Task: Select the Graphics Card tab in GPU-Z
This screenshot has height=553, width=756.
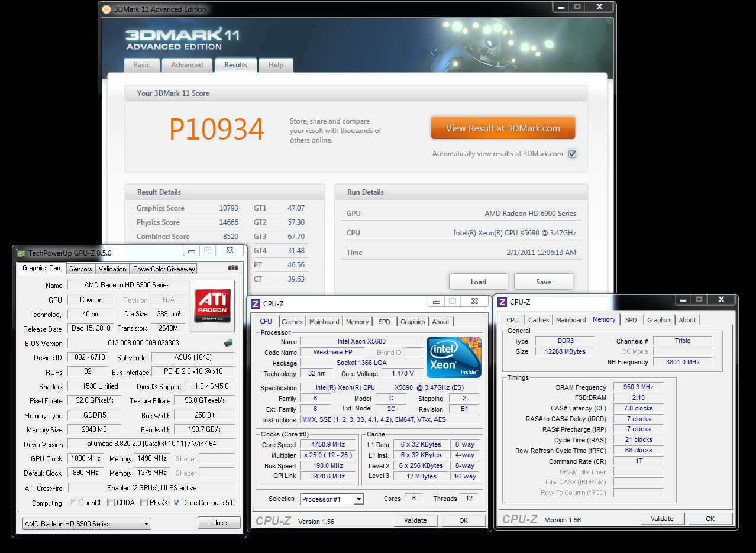Action: pos(43,268)
